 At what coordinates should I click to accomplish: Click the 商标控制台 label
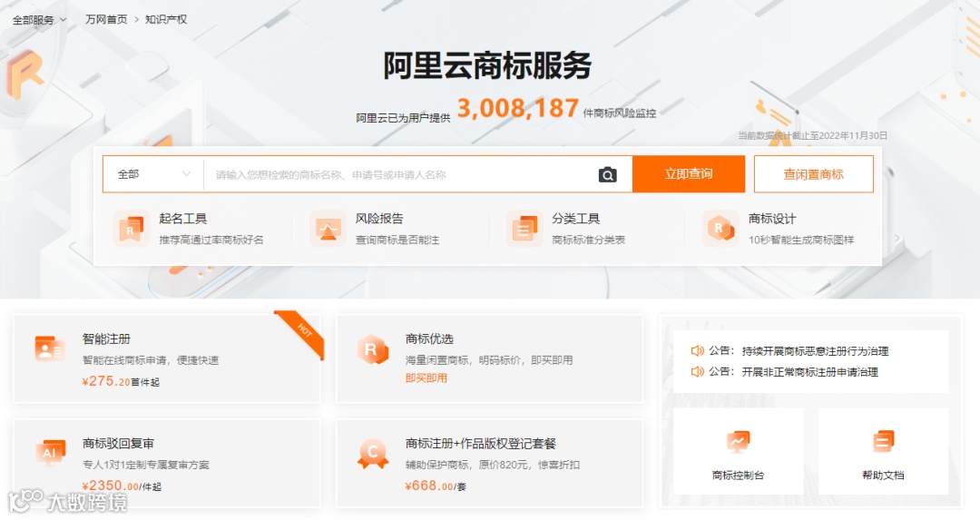[x=738, y=476]
